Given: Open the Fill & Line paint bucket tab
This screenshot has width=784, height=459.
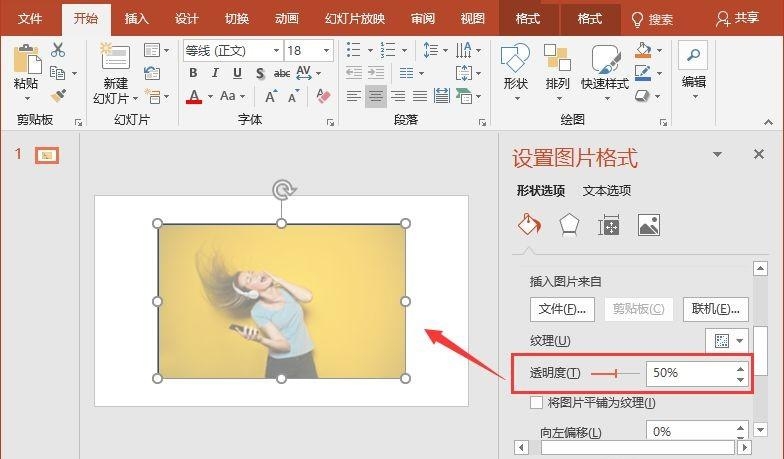Looking at the screenshot, I should coord(529,225).
